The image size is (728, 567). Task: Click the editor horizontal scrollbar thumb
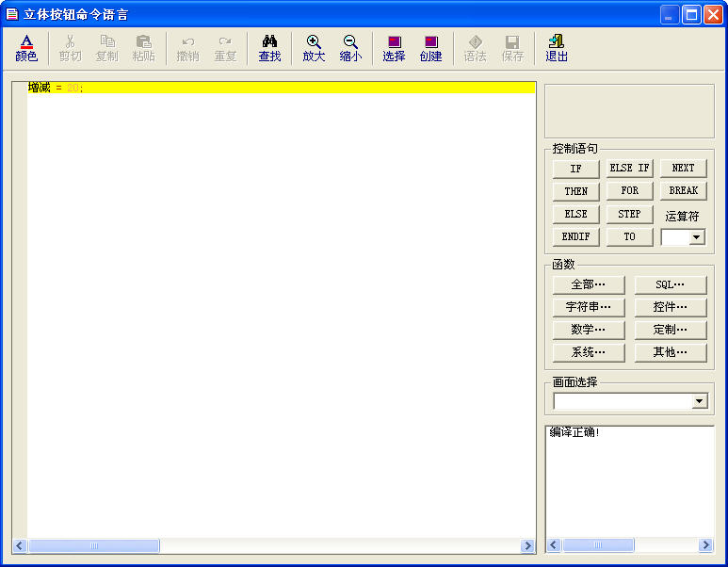[94, 545]
